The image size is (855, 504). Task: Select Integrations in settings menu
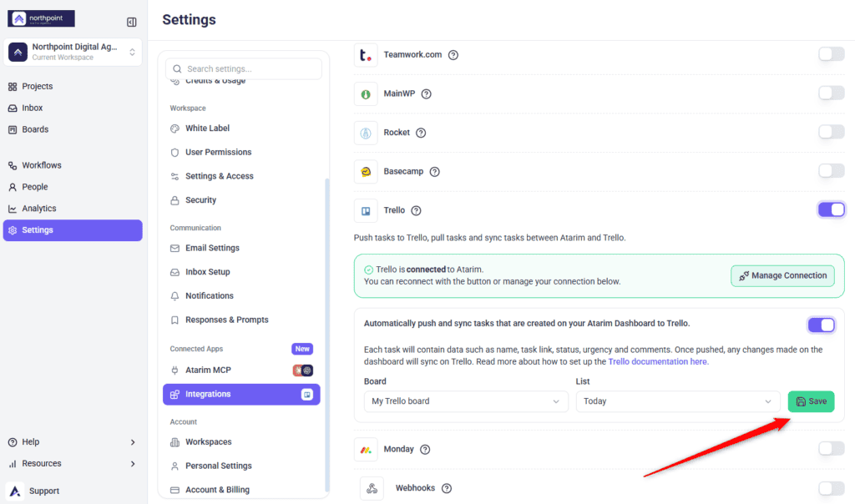241,394
